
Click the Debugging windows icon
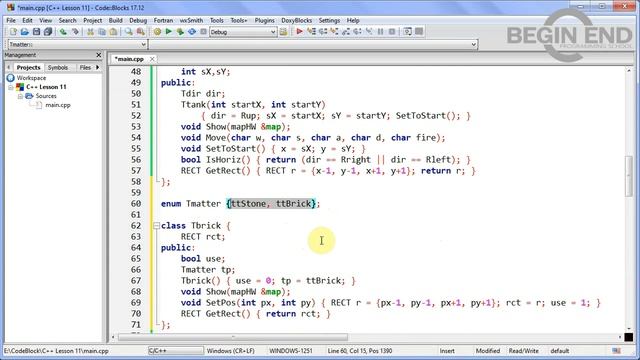pos(407,31)
